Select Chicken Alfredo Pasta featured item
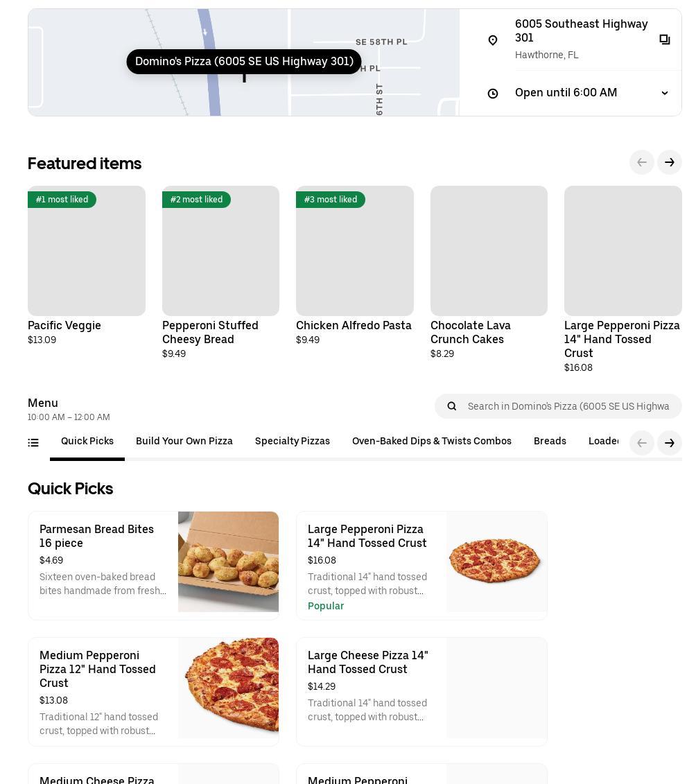Image resolution: width=696 pixels, height=784 pixels. [x=355, y=251]
